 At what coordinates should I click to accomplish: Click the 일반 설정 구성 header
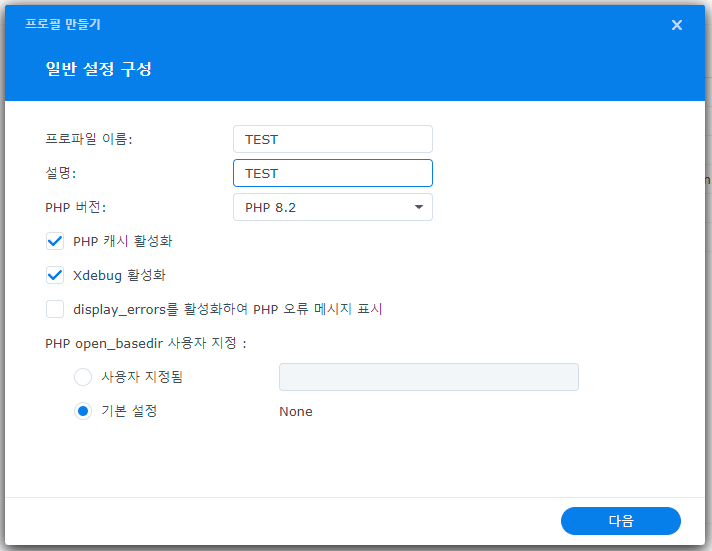click(99, 69)
